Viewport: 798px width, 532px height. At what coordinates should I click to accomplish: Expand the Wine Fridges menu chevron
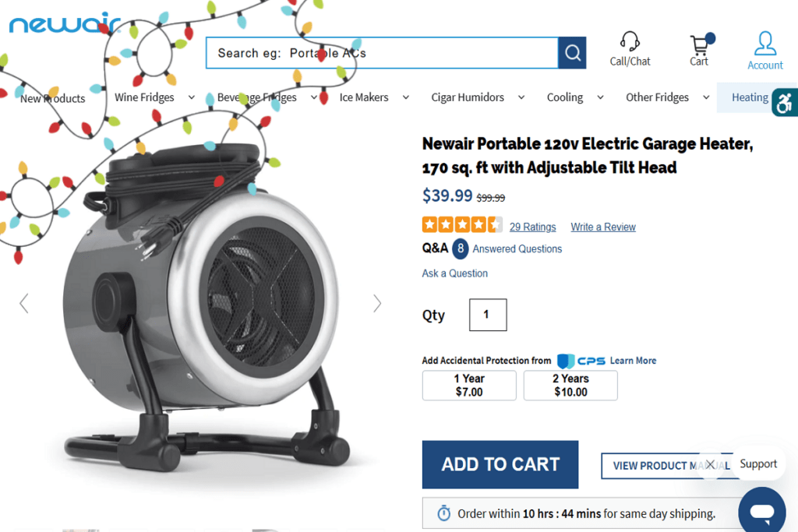coord(191,97)
